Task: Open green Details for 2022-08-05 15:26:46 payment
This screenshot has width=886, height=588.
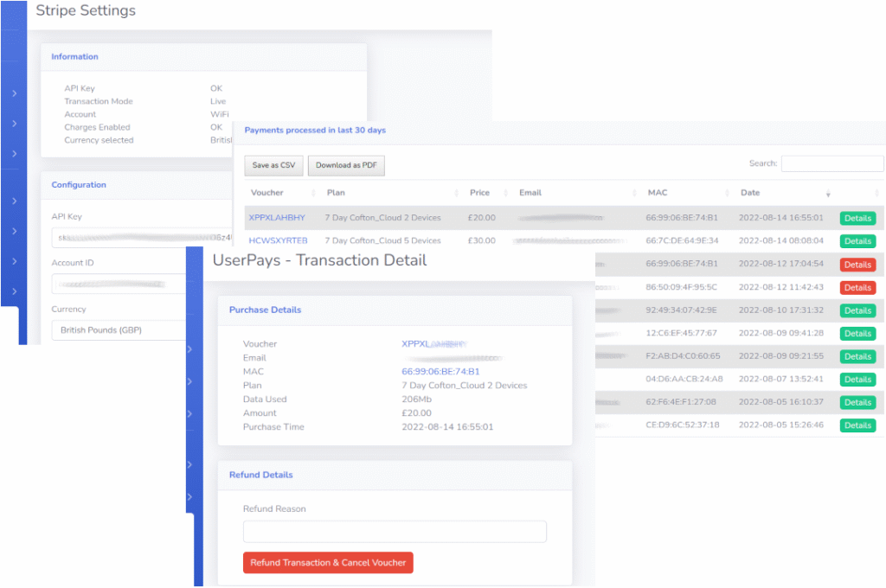Action: (857, 425)
